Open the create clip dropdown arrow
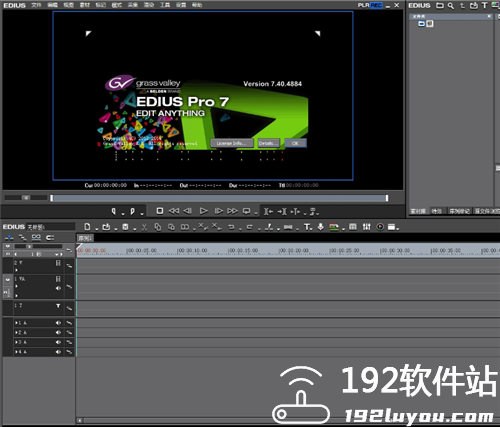Viewport: 500px width, 427px height. coord(343,229)
